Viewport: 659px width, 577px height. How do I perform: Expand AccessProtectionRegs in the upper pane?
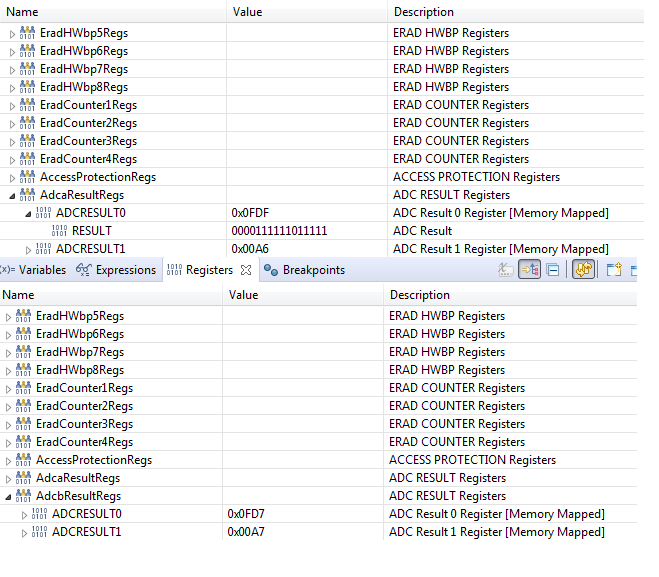[12, 178]
